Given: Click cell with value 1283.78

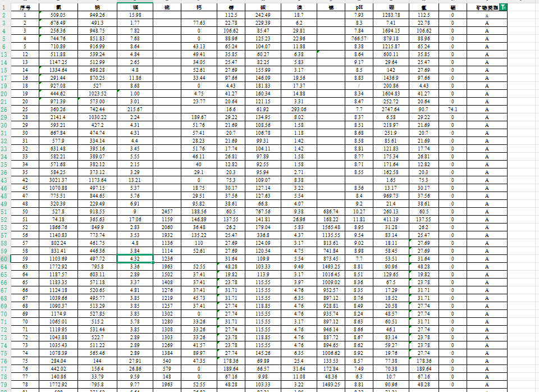Looking at the screenshot, I should pyautogui.click(x=391, y=15).
